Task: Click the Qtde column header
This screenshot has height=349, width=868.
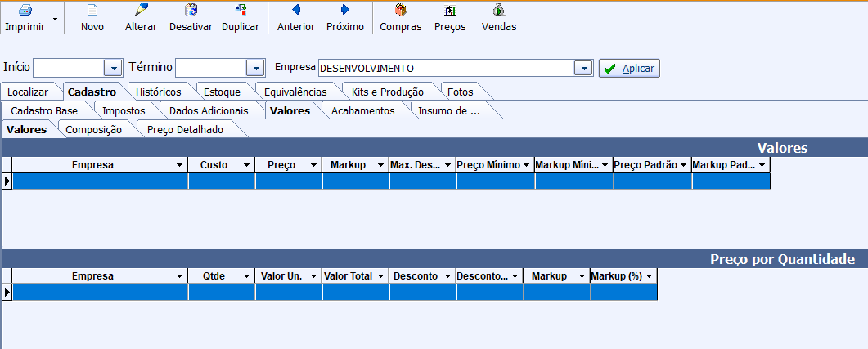Action: [x=214, y=276]
